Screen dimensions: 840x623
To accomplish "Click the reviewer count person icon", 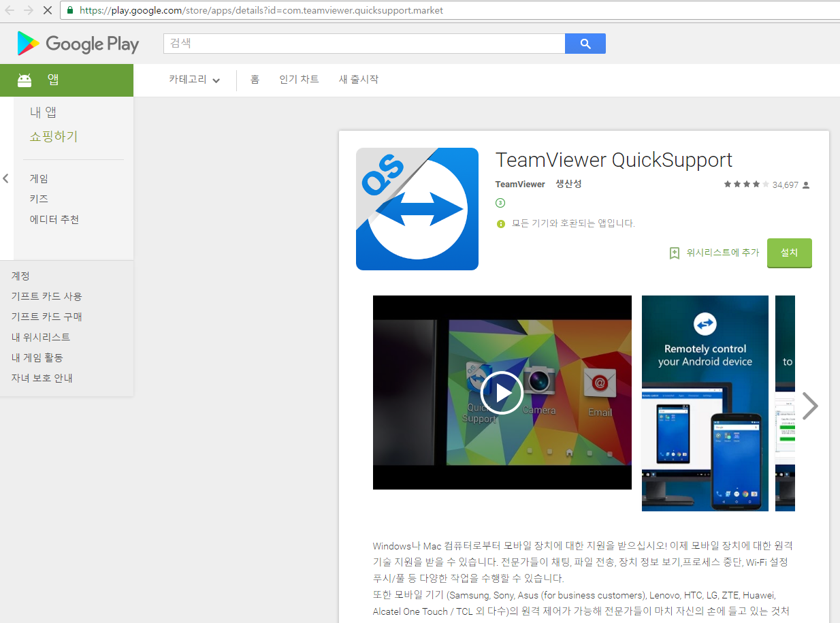I will click(x=806, y=185).
